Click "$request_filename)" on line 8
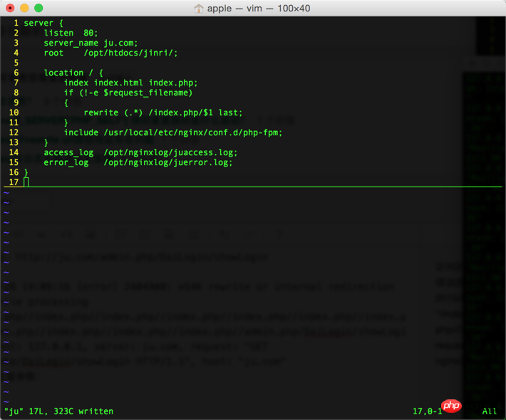 click(148, 93)
